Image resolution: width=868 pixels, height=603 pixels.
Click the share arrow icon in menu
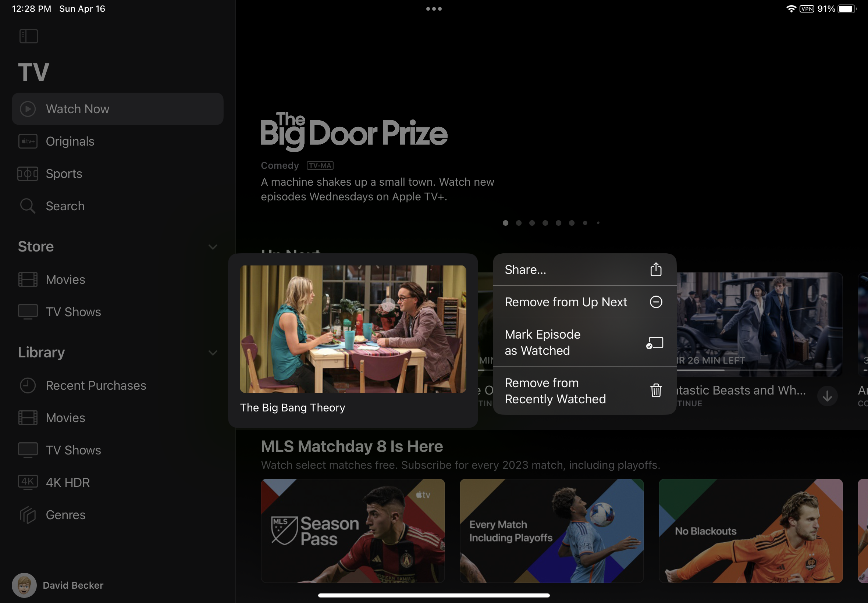(x=656, y=270)
